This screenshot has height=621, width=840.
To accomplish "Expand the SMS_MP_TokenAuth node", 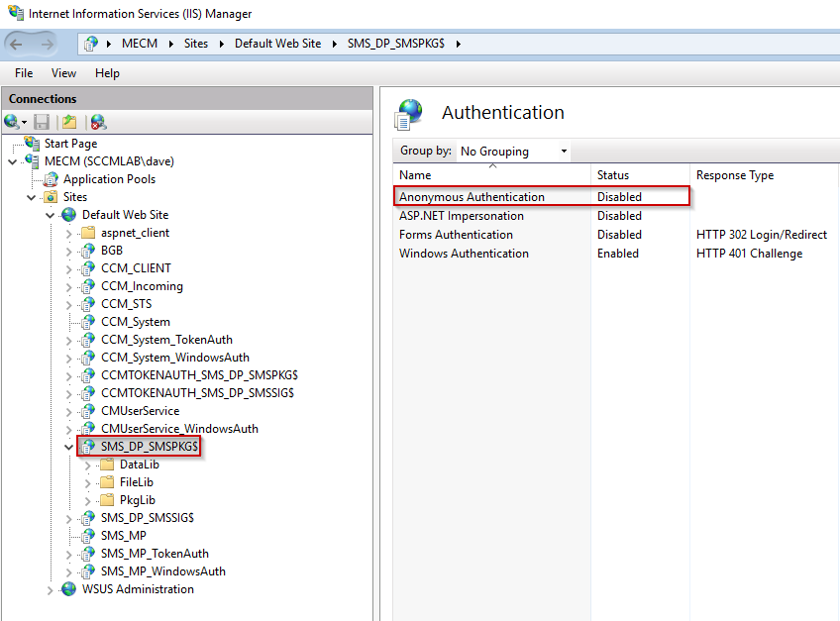I will [x=68, y=555].
